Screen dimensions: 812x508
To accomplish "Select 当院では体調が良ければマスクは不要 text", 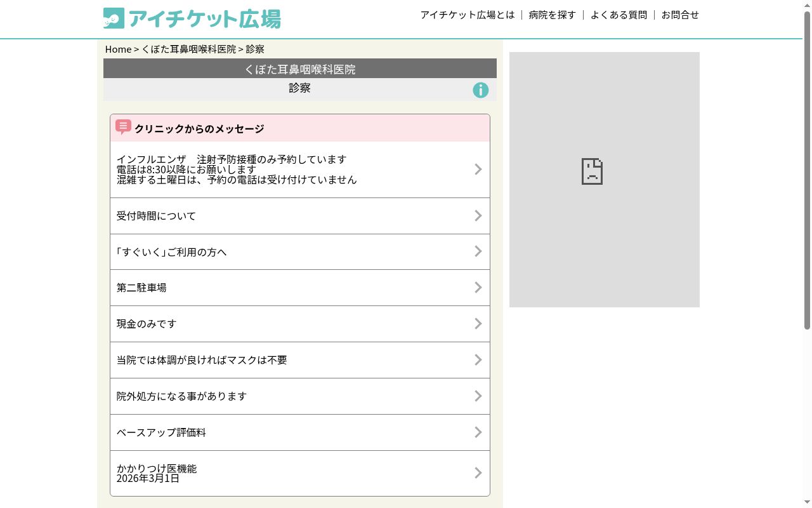I will tap(202, 360).
